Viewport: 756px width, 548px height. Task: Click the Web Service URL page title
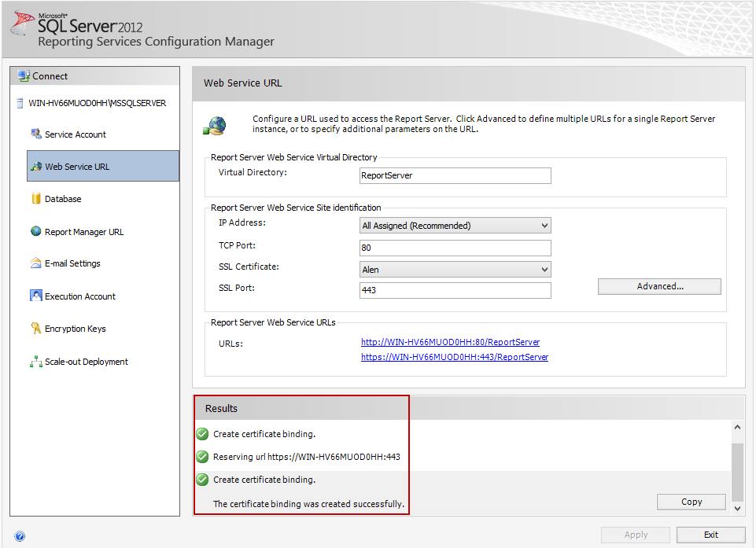pos(242,83)
